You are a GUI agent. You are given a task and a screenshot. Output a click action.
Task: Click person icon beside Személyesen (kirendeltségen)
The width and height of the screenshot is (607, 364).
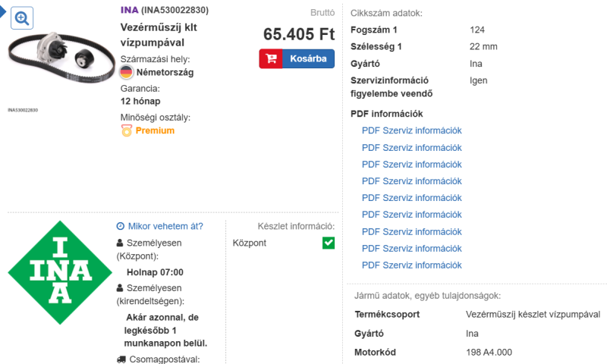click(x=120, y=288)
